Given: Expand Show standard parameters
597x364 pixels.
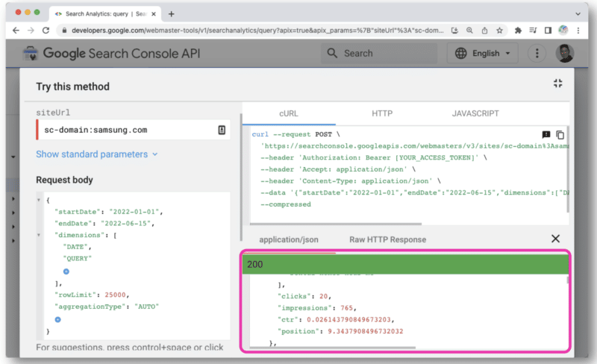Looking at the screenshot, I should click(97, 154).
